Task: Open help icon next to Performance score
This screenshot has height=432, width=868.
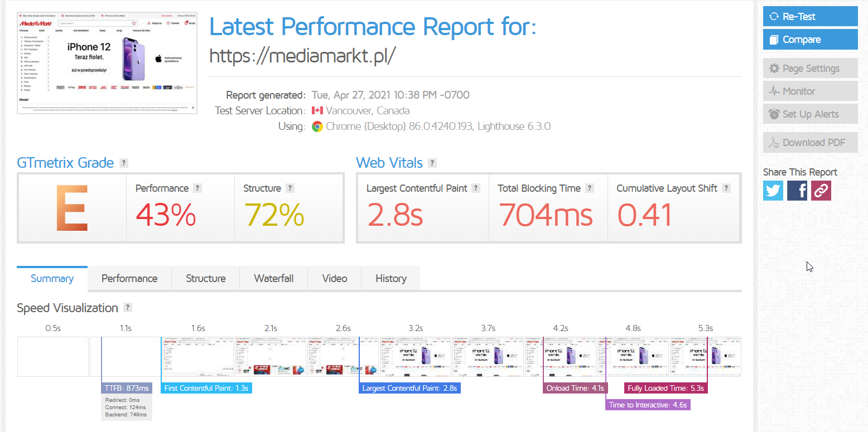Action: (x=197, y=188)
